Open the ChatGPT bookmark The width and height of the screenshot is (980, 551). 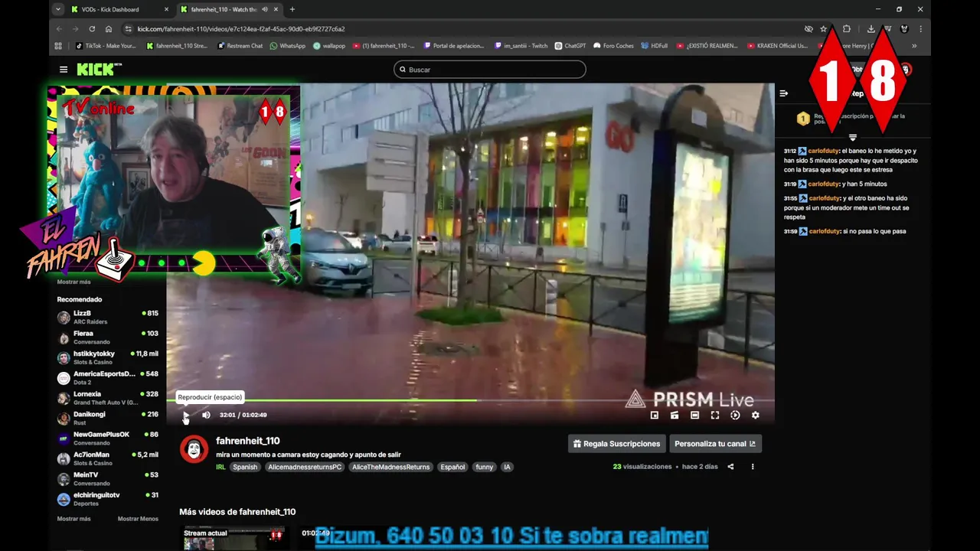[570, 46]
